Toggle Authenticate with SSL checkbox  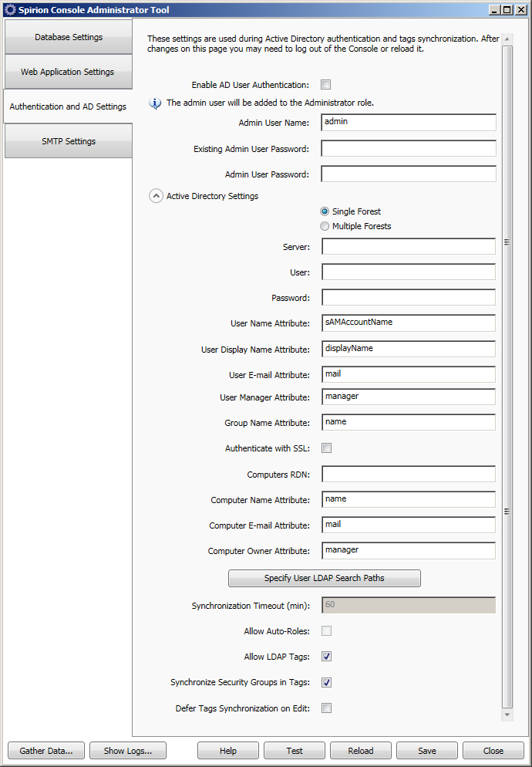coord(326,448)
